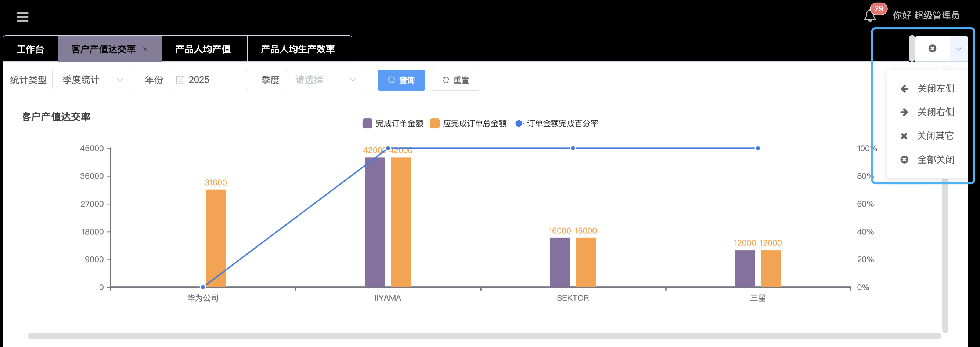Screen dimensions: 980x347
Task: Click the right arrow icon for 关闭右侧
Action: (x=904, y=112)
